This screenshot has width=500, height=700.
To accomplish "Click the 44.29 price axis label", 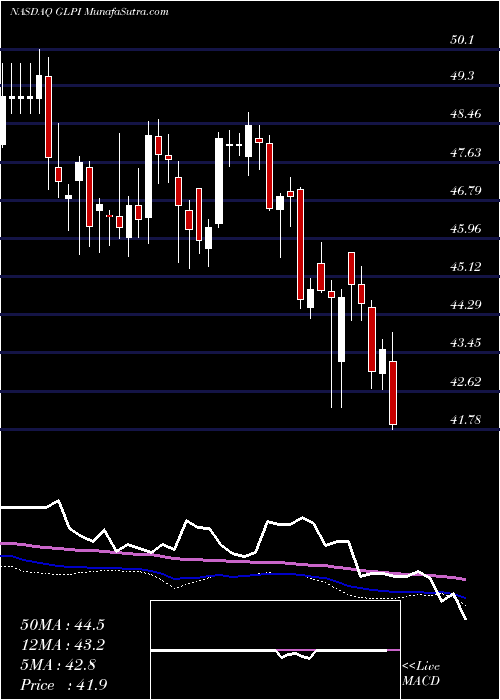I will click(465, 305).
